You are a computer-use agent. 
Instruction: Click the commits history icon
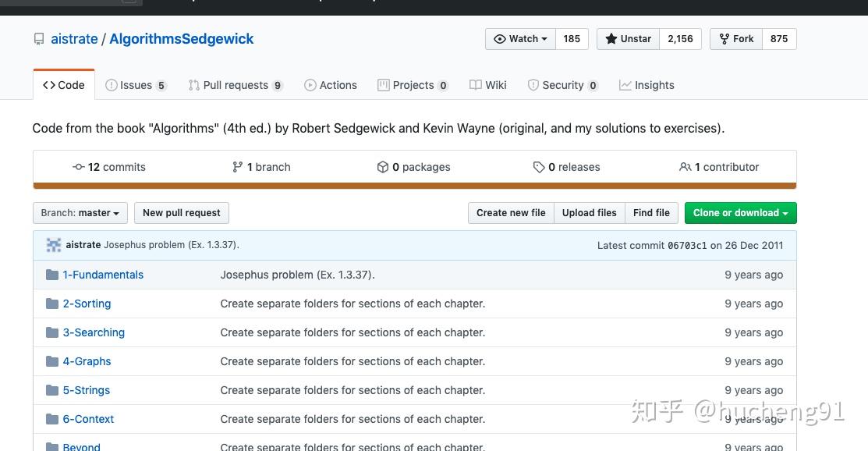click(78, 167)
